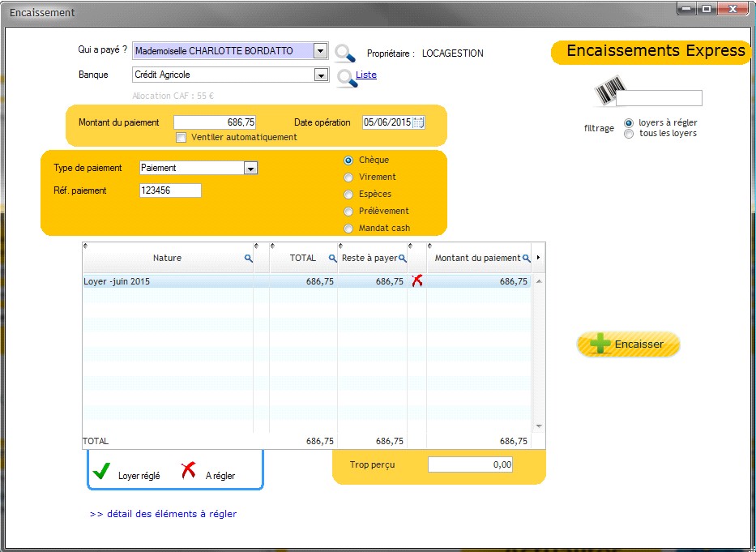Open the Qui a payé dropdown arrow
Viewport: 756px width, 552px height.
(320, 51)
